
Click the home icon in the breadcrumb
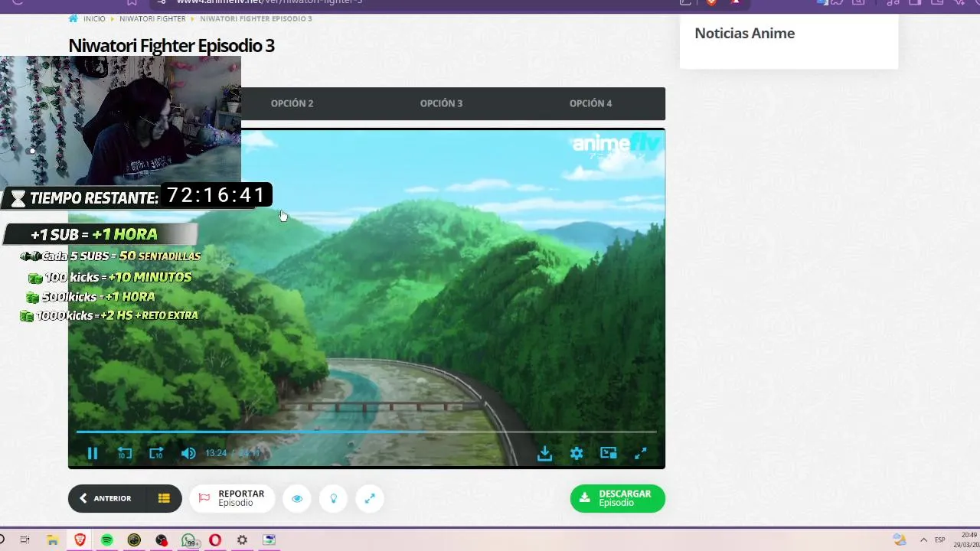[73, 18]
